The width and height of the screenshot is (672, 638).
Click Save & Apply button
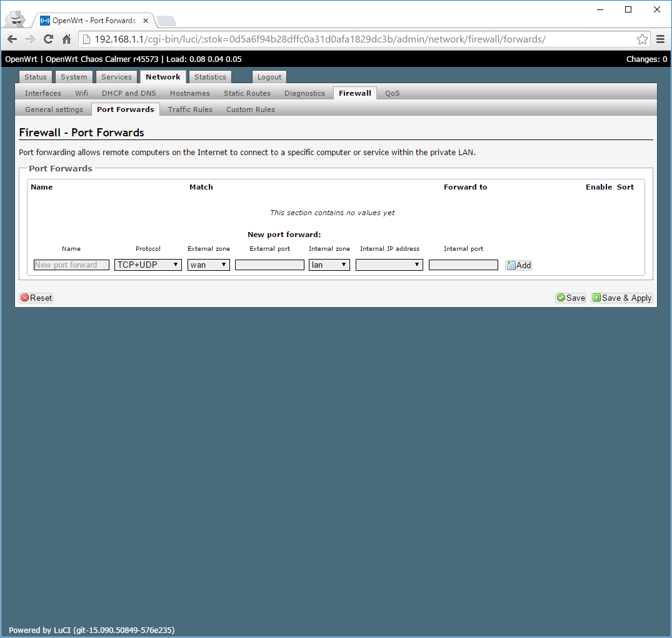tap(622, 298)
